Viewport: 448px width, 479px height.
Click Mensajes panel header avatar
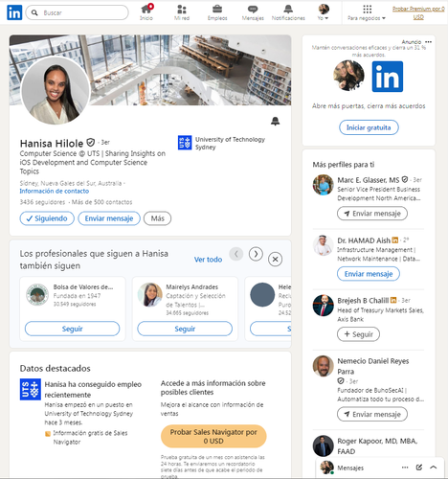click(326, 468)
